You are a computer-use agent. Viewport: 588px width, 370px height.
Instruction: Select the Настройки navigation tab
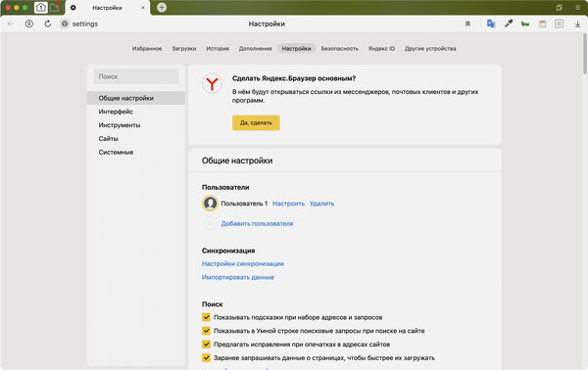[x=296, y=49]
